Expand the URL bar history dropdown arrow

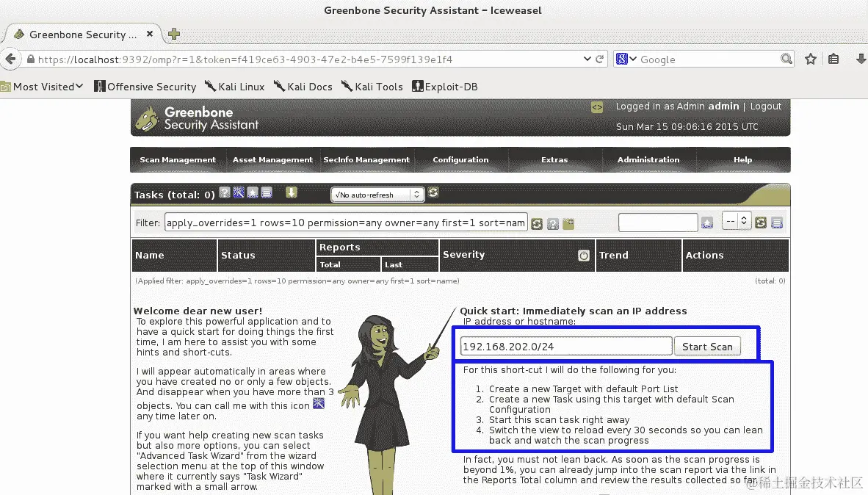pos(587,59)
